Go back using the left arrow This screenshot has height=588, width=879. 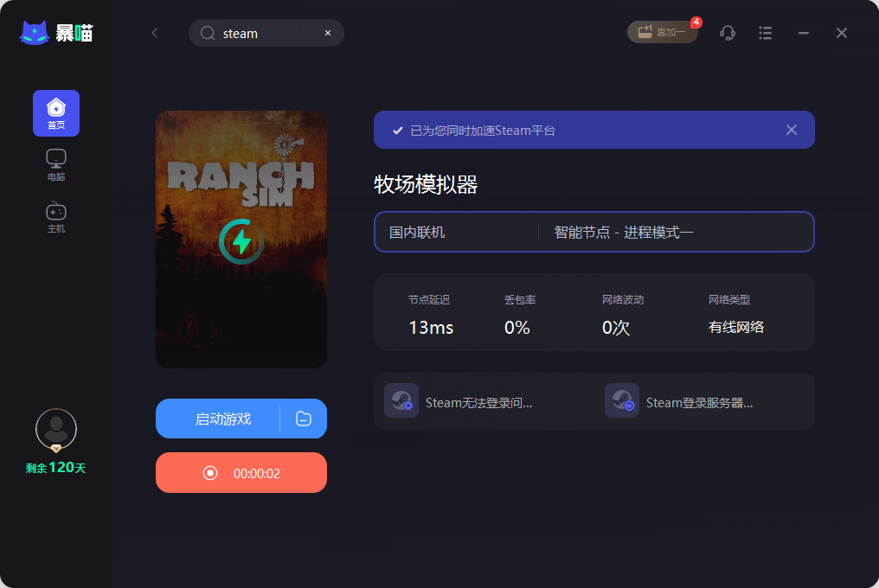pyautogui.click(x=155, y=33)
